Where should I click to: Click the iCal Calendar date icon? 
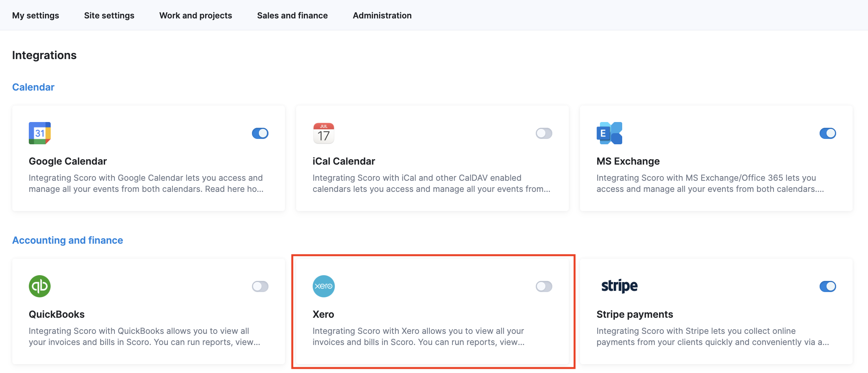pyautogui.click(x=323, y=133)
